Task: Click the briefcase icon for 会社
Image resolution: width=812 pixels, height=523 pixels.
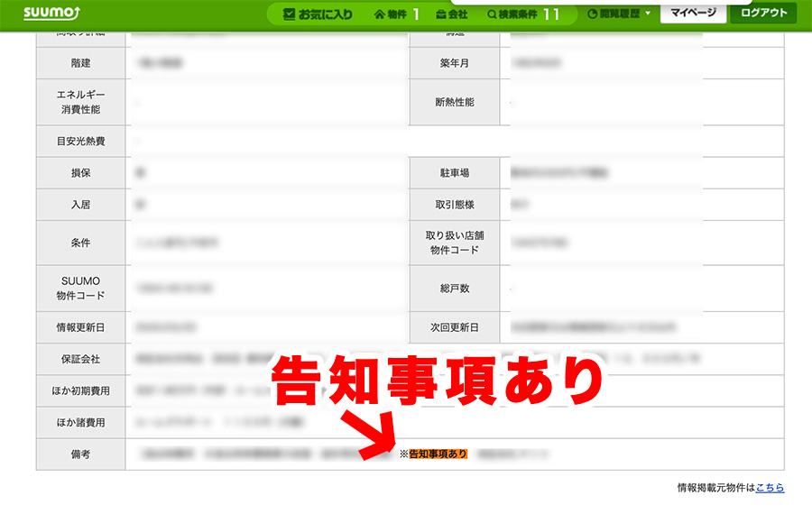Action: [x=441, y=14]
